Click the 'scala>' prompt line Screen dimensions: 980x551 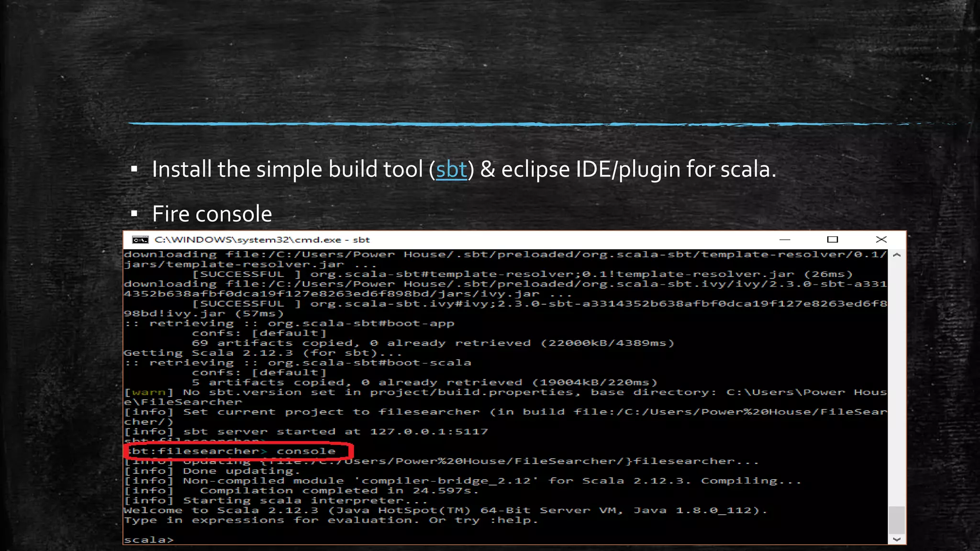point(149,540)
